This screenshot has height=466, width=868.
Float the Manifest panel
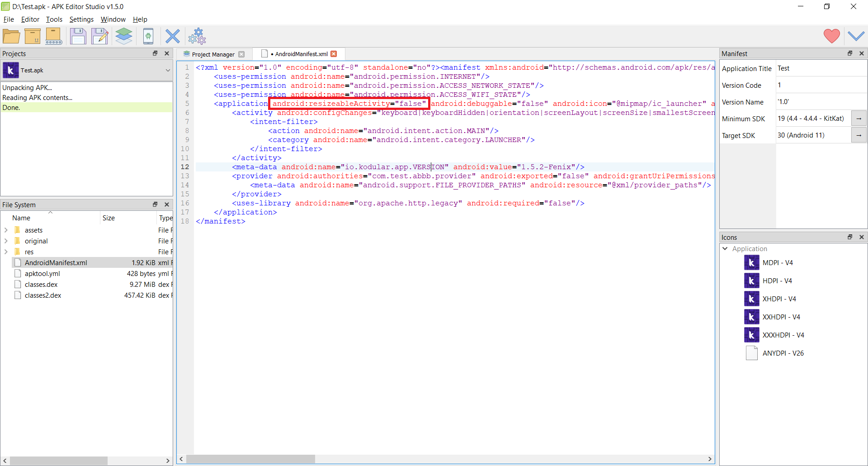850,53
